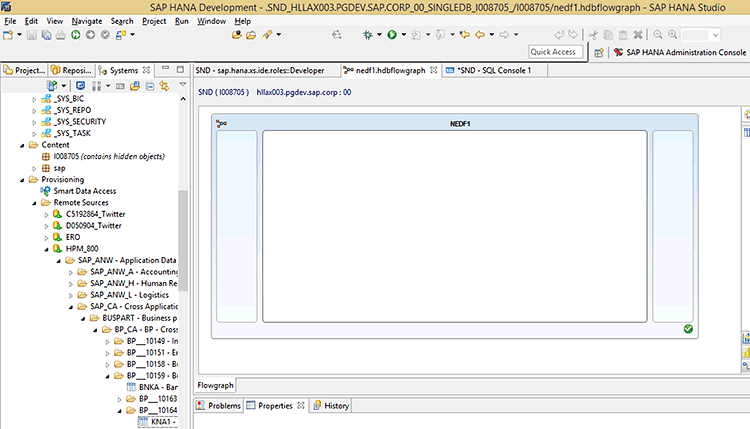Open the File menu

tap(10, 21)
